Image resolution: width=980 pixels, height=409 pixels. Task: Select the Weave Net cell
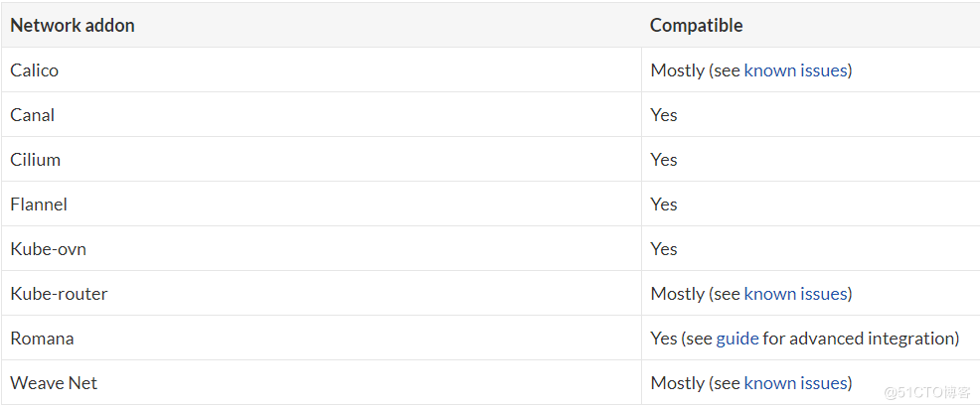pyautogui.click(x=321, y=382)
